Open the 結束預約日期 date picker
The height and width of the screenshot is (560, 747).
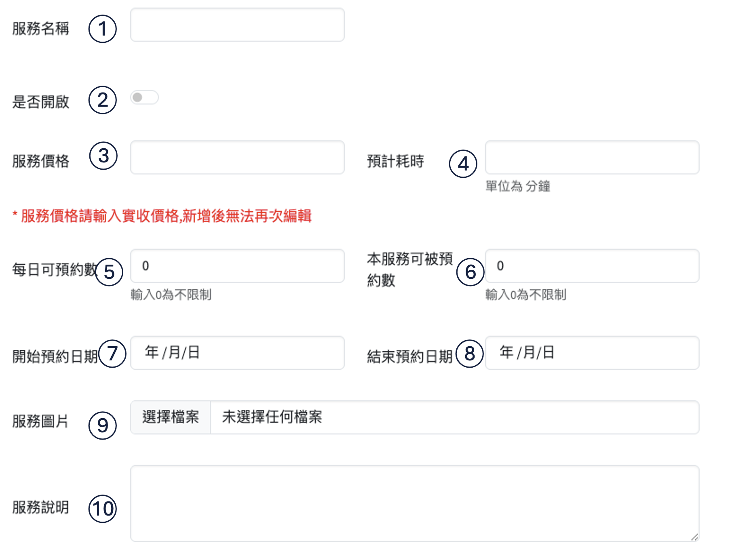pyautogui.click(x=592, y=353)
